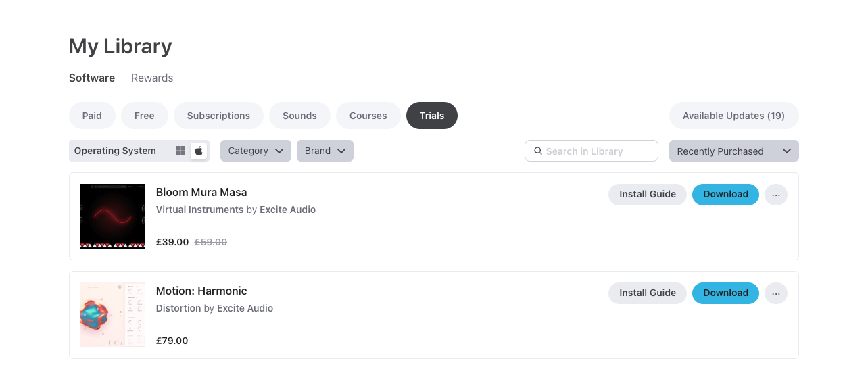The height and width of the screenshot is (369, 868).
Task: Select the Software tab
Action: [92, 78]
